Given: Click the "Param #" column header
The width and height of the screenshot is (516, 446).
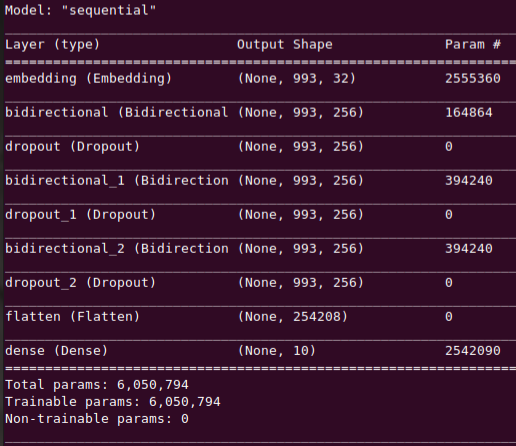Looking at the screenshot, I should (473, 44).
